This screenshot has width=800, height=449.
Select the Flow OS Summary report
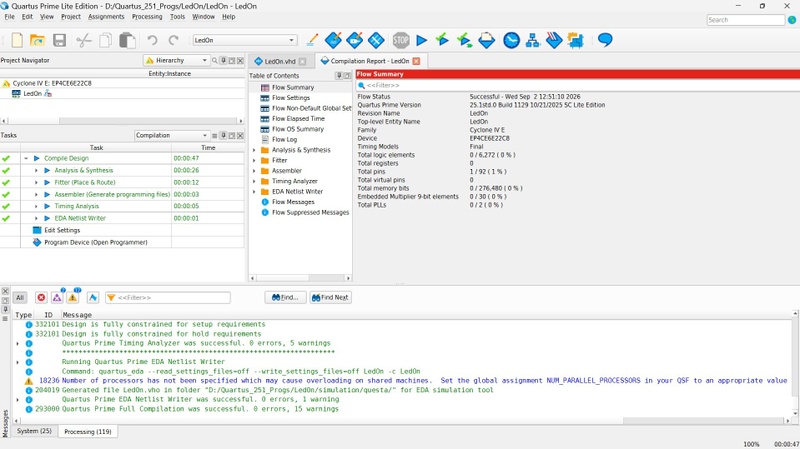click(x=297, y=129)
